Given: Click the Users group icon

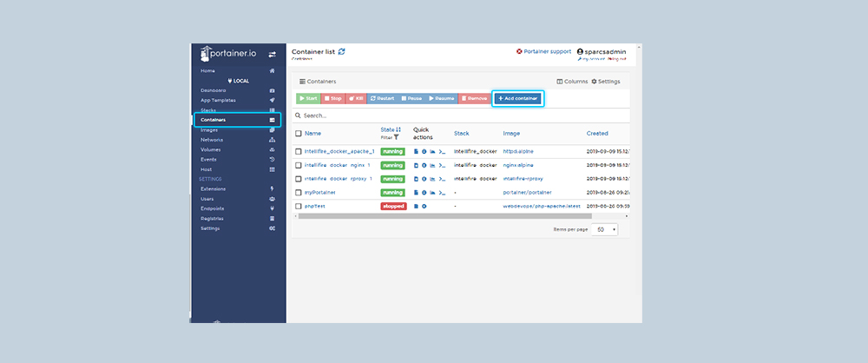Looking at the screenshot, I should coord(272,199).
